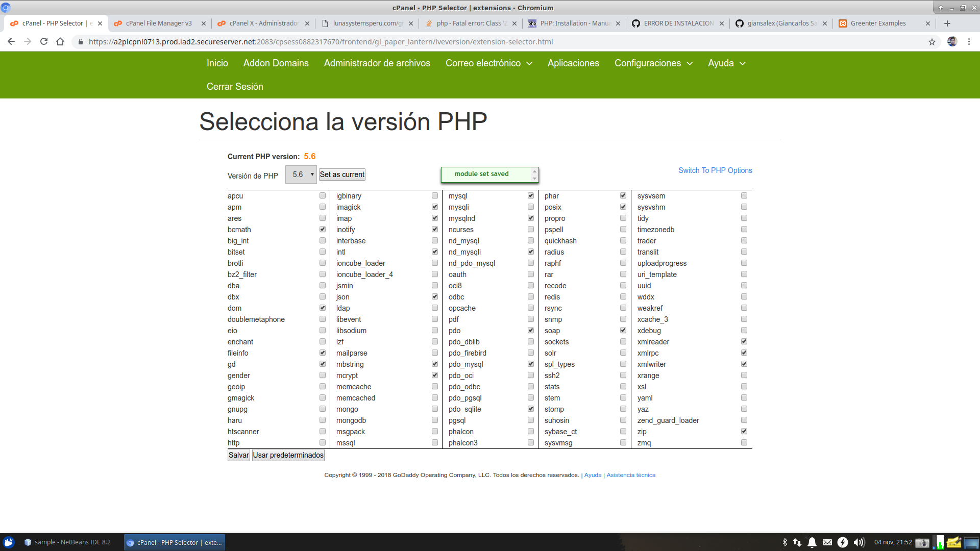
Task: Open the Bluetooth icon in the system tray
Action: [785, 542]
